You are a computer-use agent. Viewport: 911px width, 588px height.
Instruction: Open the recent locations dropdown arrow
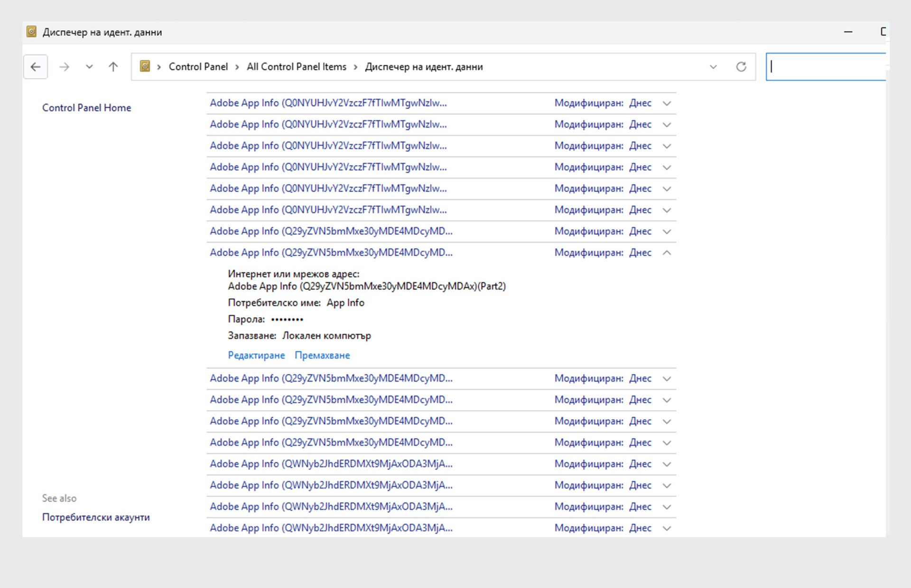89,67
